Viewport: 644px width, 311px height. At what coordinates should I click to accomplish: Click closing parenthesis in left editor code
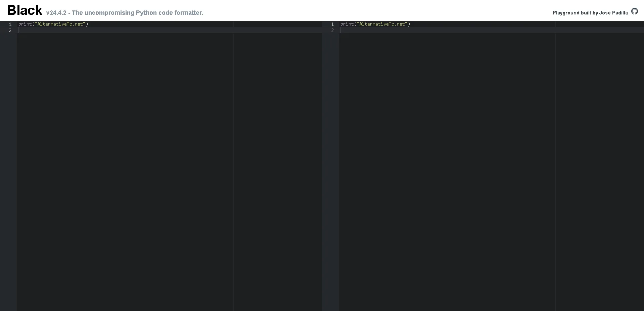coord(87,24)
